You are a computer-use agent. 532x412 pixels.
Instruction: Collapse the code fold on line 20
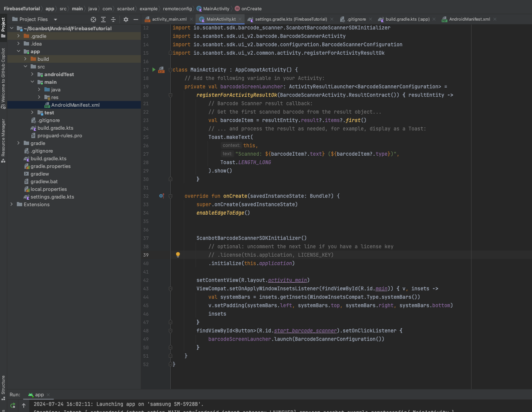tap(170, 95)
